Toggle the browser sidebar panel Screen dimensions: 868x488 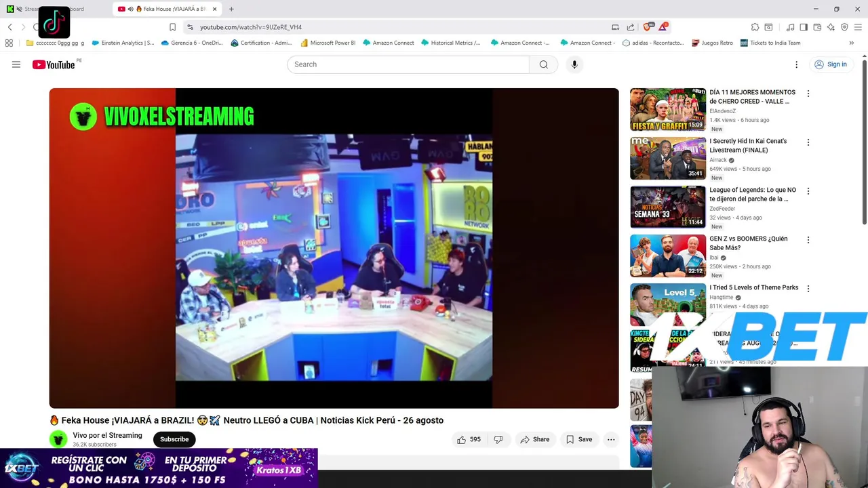[x=804, y=27]
